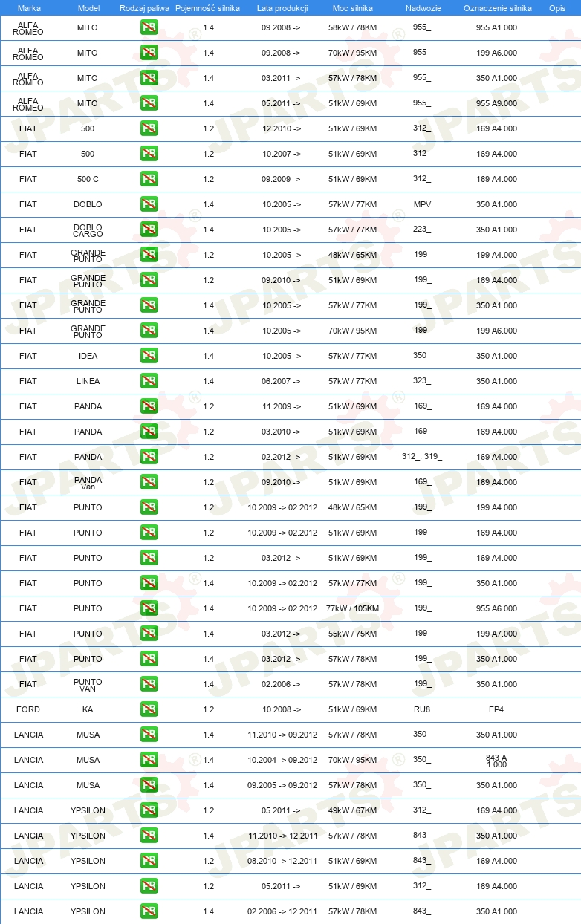Click the petrol fuel icon in the Ford KA row
This screenshot has width=581, height=924.
click(149, 709)
